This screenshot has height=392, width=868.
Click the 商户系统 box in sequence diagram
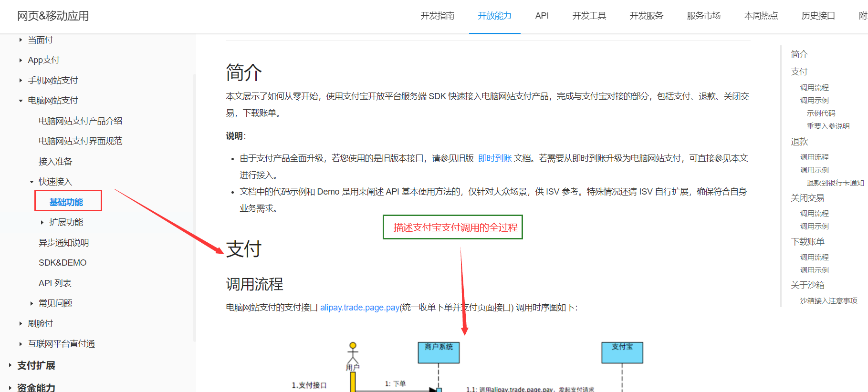click(439, 352)
